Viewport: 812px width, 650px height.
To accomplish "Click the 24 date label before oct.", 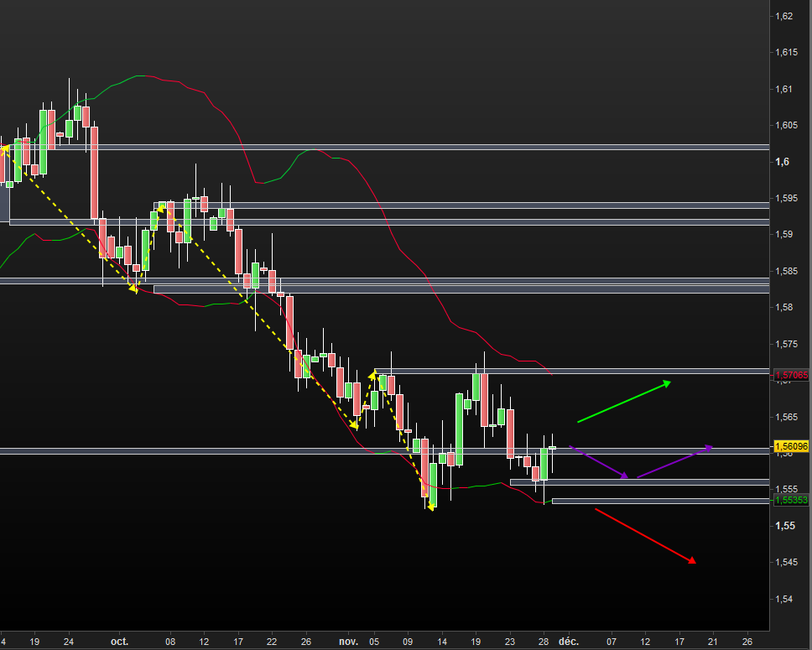I will point(68,642).
